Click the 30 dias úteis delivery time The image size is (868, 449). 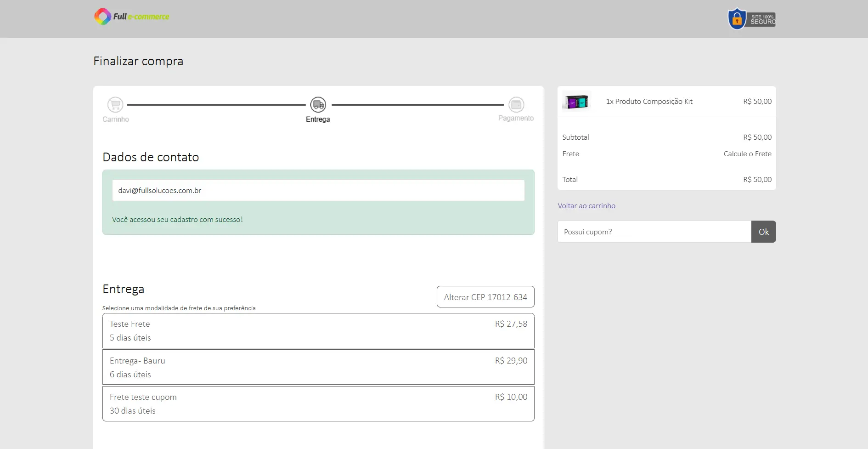tap(133, 411)
